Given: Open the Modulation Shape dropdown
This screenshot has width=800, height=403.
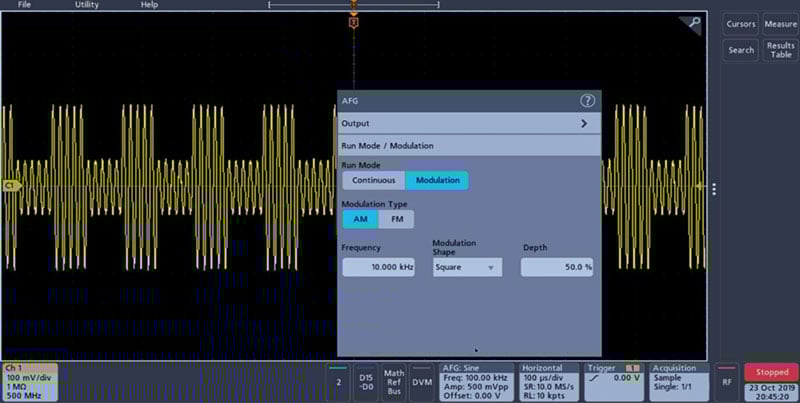Looking at the screenshot, I should tap(467, 268).
